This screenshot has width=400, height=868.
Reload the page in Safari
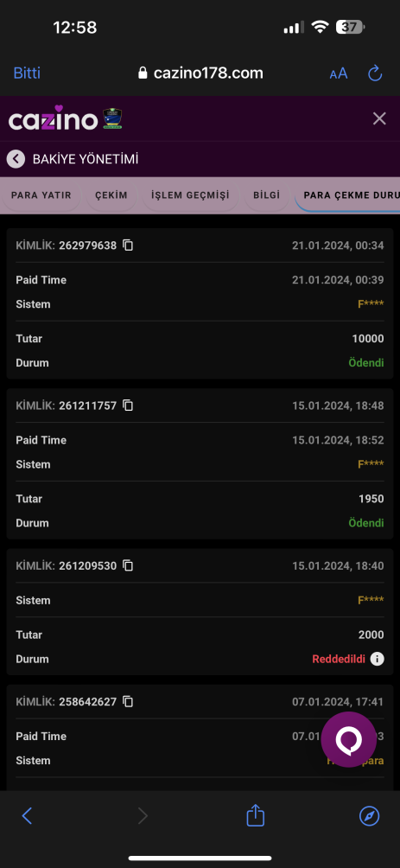375,73
